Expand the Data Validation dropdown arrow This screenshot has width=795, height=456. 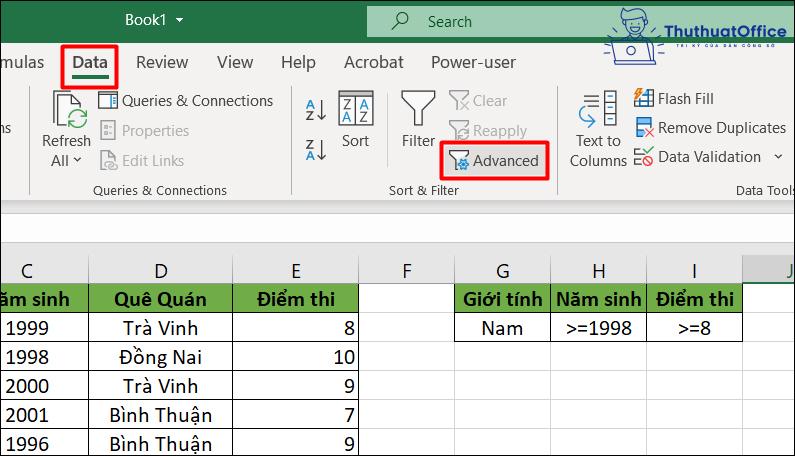(x=778, y=157)
